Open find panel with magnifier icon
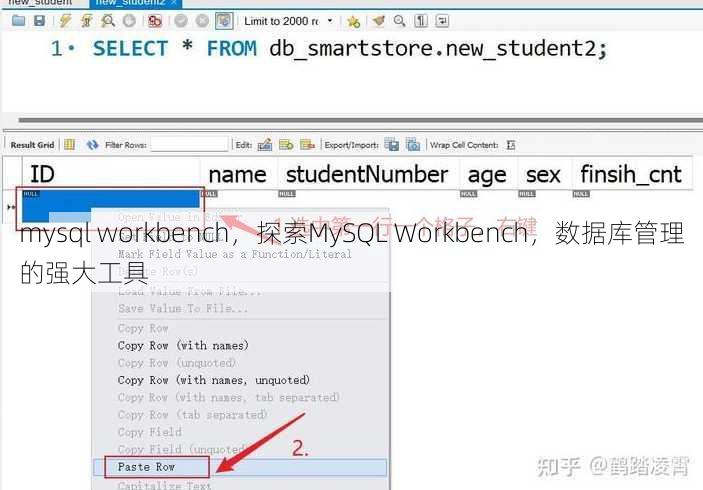 [x=399, y=21]
